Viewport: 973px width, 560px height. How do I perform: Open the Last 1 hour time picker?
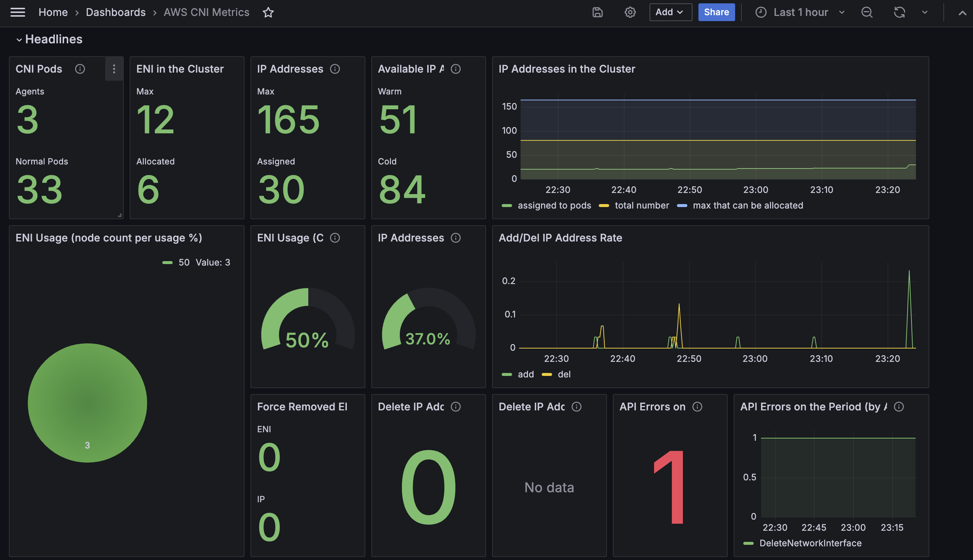800,12
